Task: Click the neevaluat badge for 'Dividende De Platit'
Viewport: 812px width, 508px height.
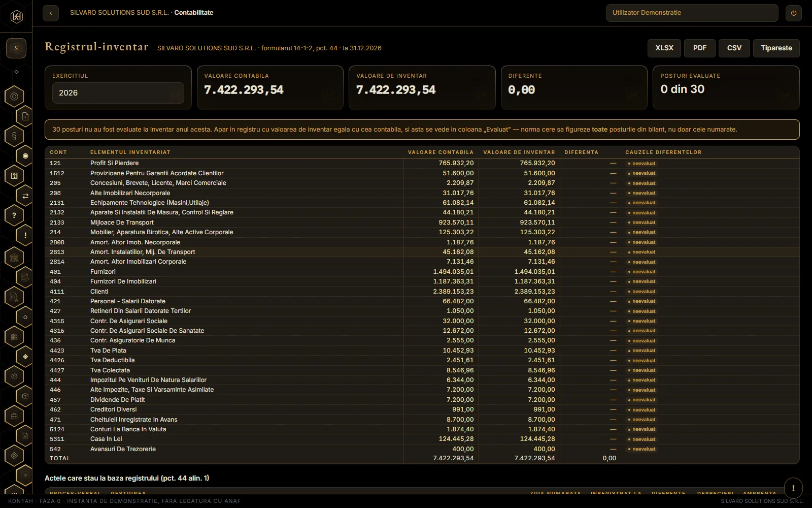Action: pyautogui.click(x=641, y=400)
